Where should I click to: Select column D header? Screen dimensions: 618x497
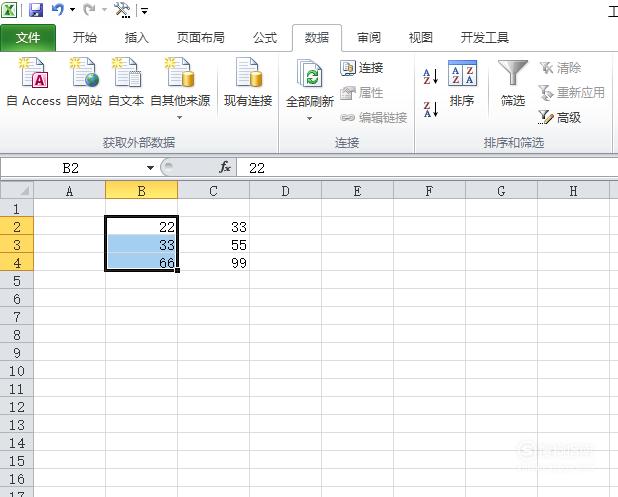pyautogui.click(x=285, y=191)
